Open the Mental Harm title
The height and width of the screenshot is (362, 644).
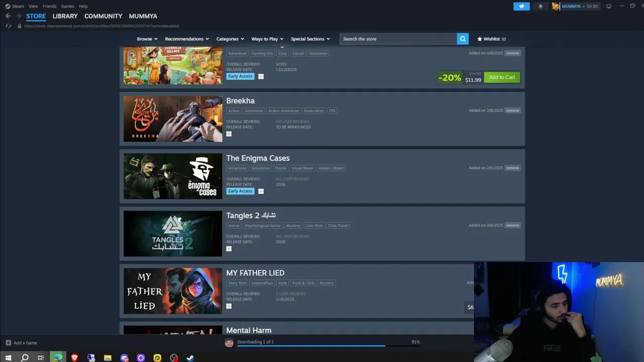(249, 330)
